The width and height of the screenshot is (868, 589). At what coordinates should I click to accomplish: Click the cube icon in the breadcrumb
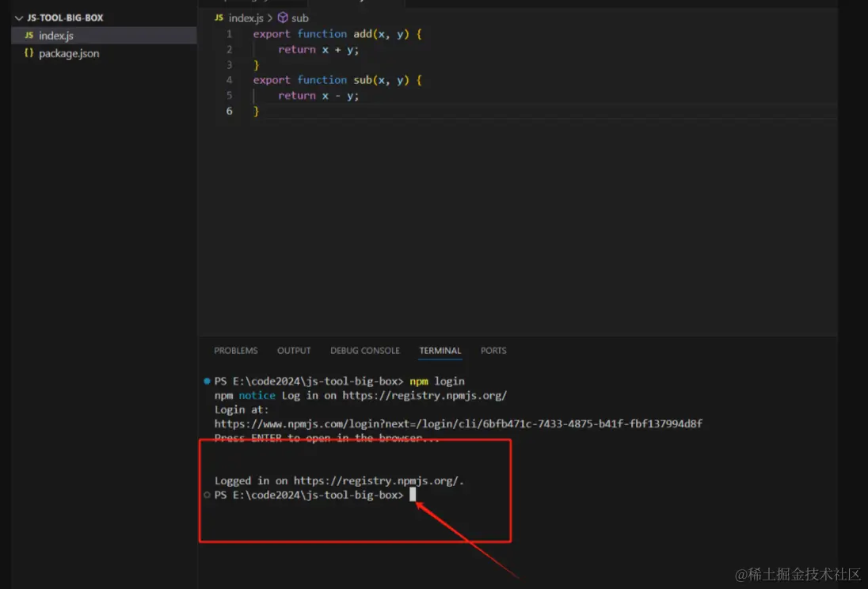[x=283, y=17]
